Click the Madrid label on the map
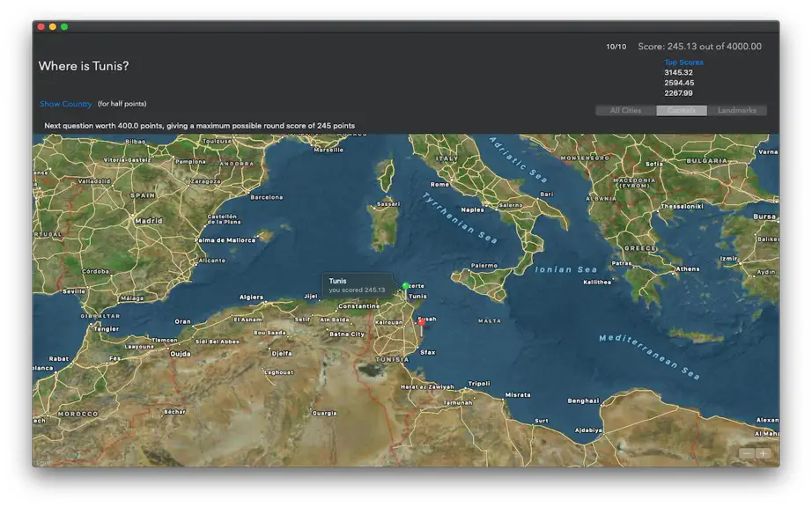 (x=149, y=221)
